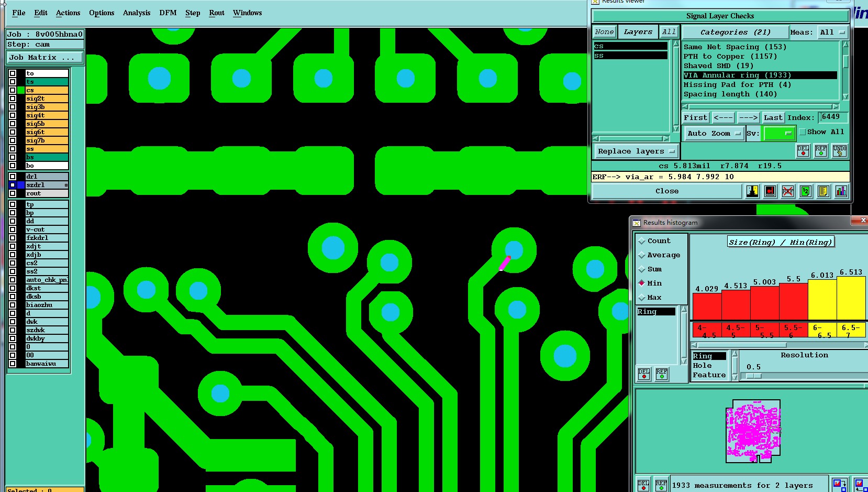Open the Sv green color dropdown
The height and width of the screenshot is (492, 868).
[779, 134]
